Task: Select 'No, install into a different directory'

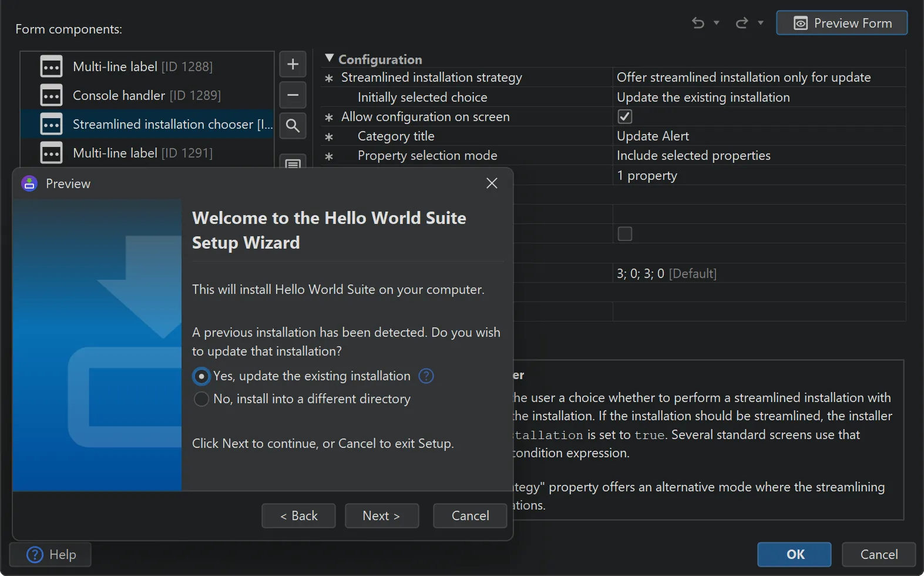Action: point(201,399)
